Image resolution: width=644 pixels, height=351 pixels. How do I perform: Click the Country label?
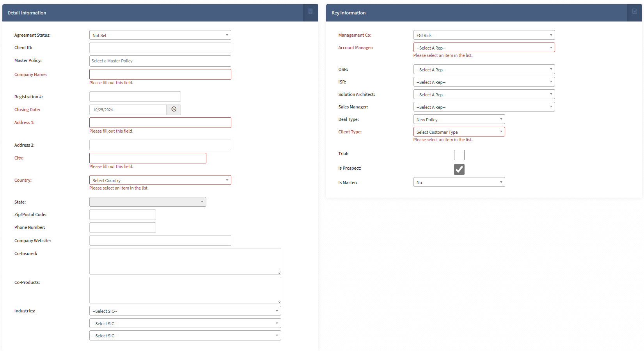coord(23,180)
